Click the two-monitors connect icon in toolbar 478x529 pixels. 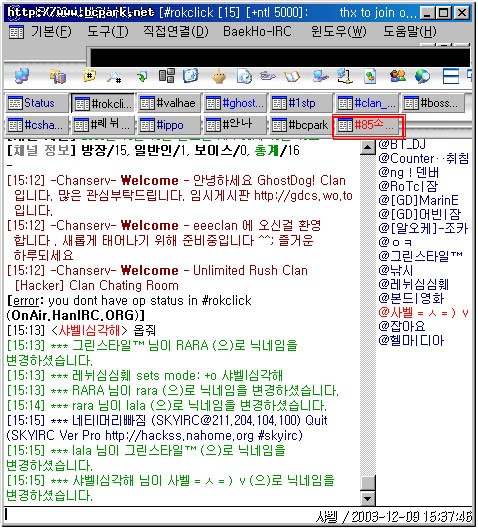coord(22,76)
